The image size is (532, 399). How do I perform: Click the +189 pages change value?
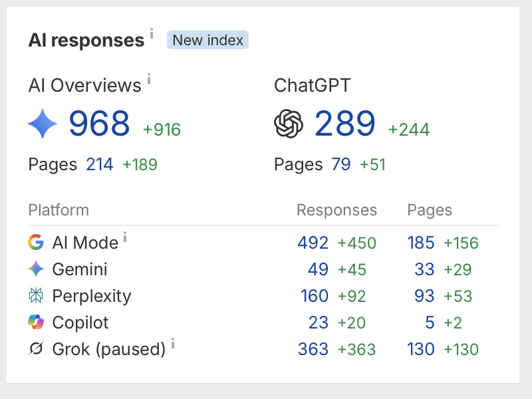pos(140,165)
